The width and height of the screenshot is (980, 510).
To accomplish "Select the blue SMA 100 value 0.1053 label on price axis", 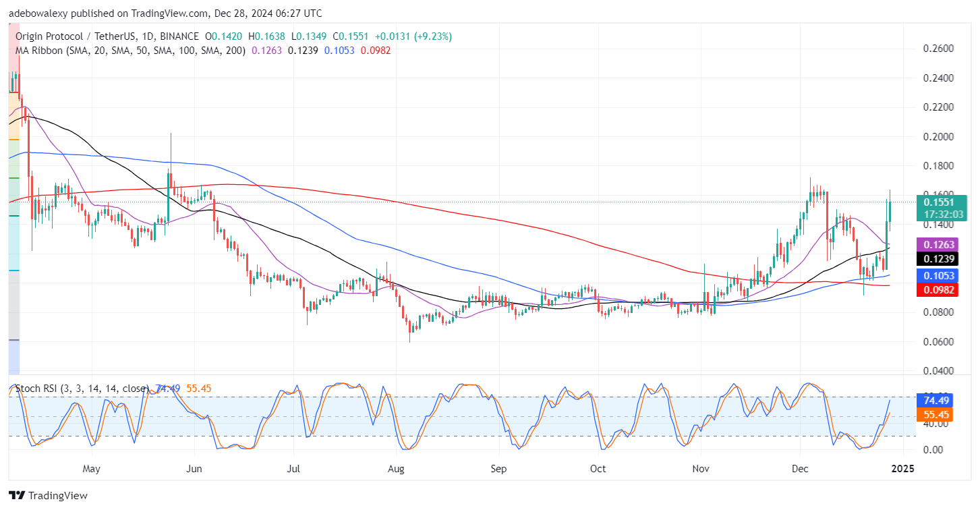I will coord(937,275).
